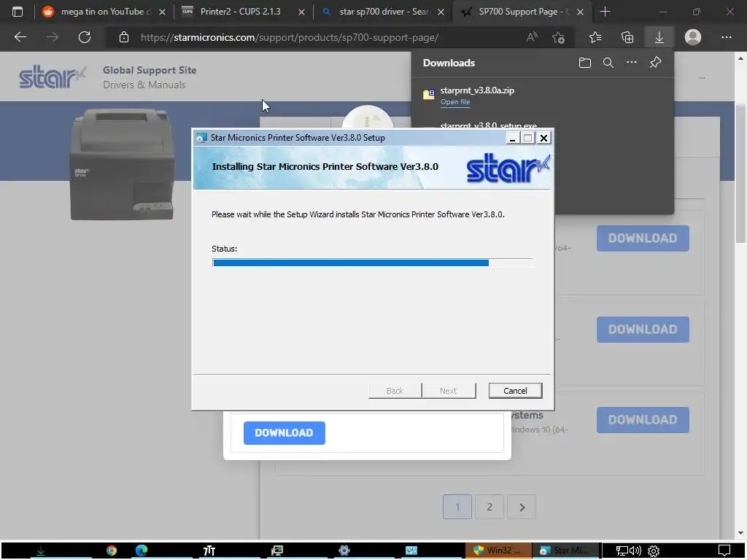View site information lock icon
747x560 pixels.
[x=124, y=37]
